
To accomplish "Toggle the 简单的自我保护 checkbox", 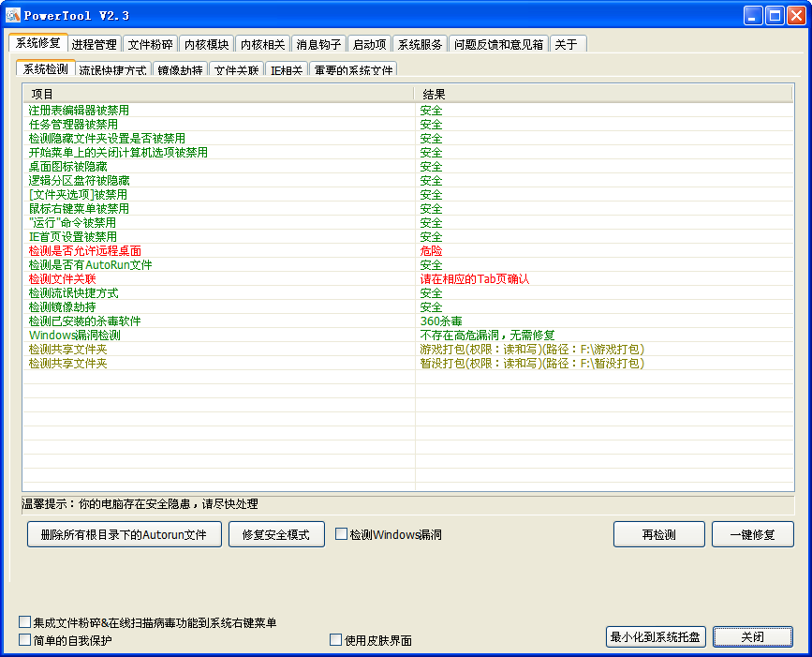I will point(25,640).
